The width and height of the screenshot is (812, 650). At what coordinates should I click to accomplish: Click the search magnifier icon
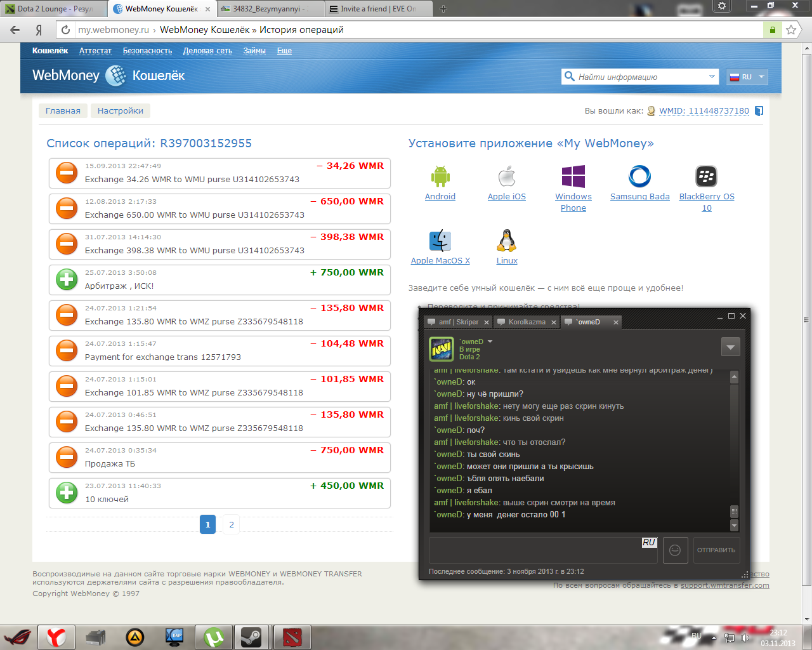tap(569, 77)
